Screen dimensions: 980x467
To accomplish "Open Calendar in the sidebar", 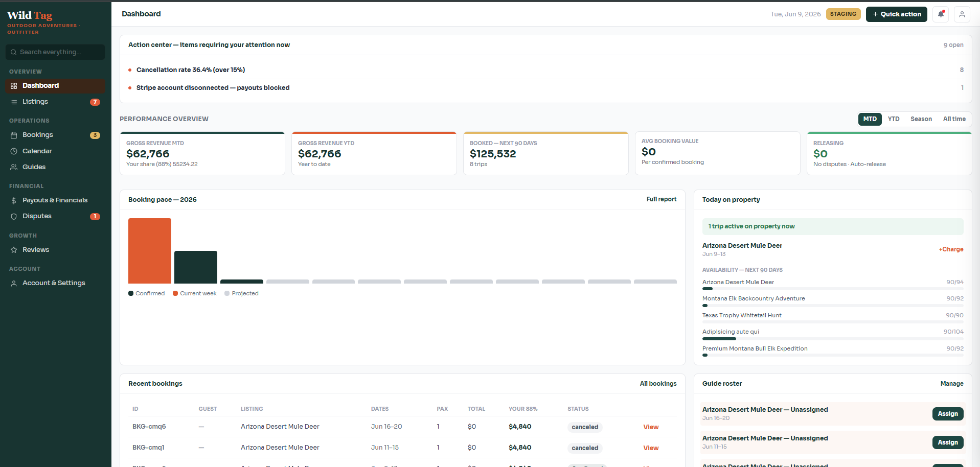I will tap(55, 151).
